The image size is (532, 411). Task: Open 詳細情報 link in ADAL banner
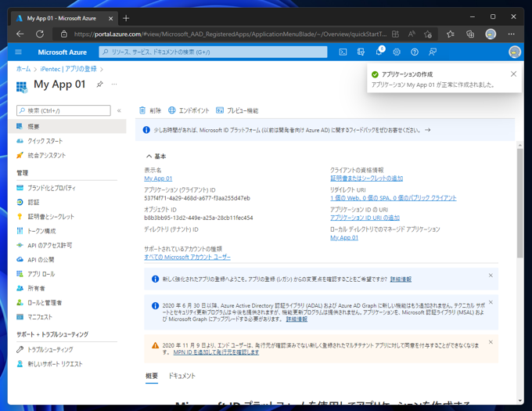tap(297, 319)
